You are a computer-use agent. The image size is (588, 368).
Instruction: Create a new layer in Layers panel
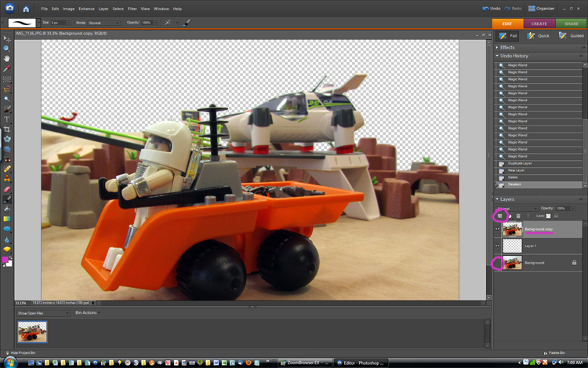click(499, 215)
